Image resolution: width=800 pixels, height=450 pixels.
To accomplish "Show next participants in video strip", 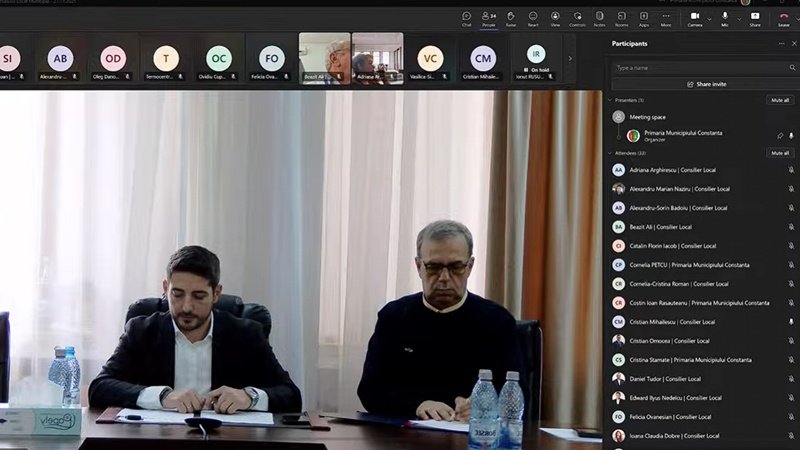I will [570, 58].
